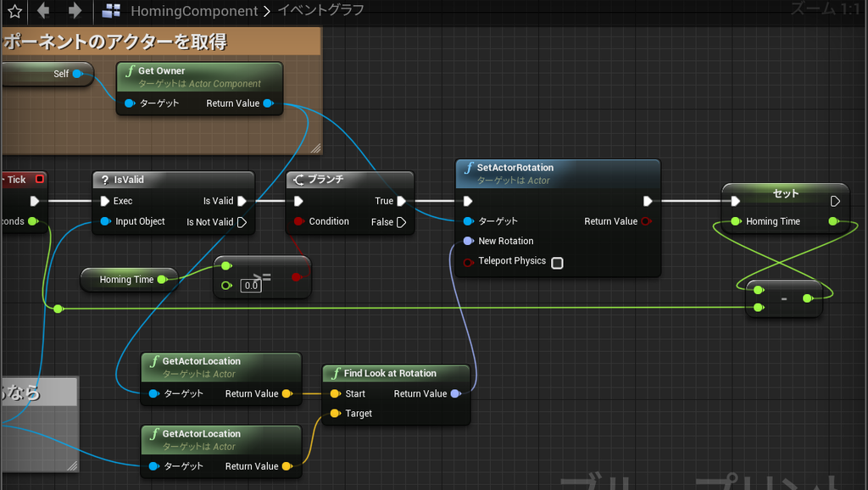Click the セット node exec input pin
The height and width of the screenshot is (490, 868).
(x=735, y=201)
